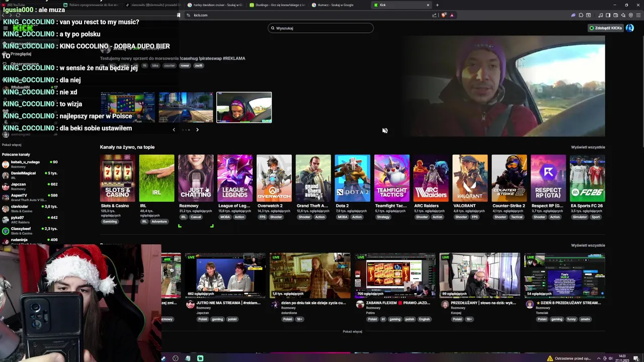The height and width of the screenshot is (362, 644).
Task: Open Patiro ZABAWA FLEXEM stream card
Action: (x=395, y=276)
